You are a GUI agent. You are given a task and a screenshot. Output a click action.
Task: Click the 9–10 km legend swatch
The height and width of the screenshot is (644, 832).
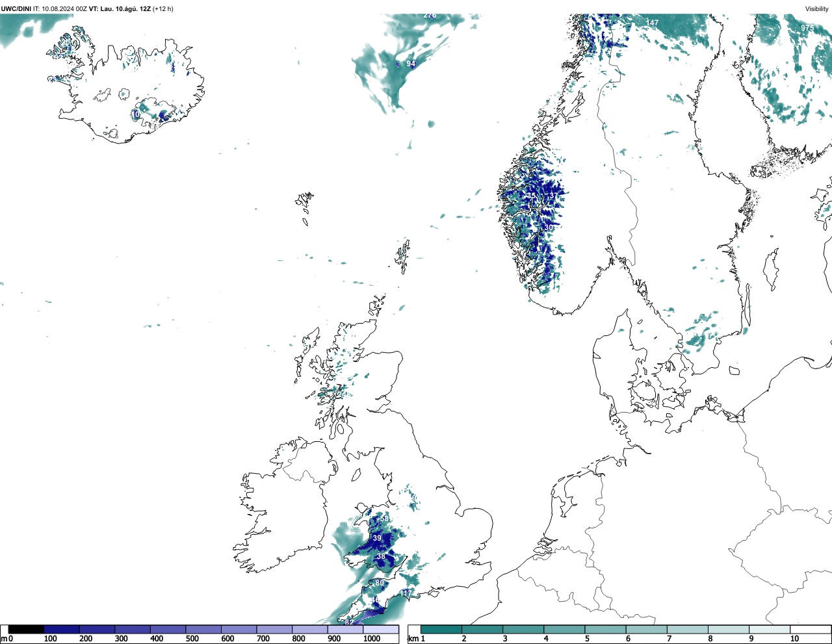[x=770, y=629]
